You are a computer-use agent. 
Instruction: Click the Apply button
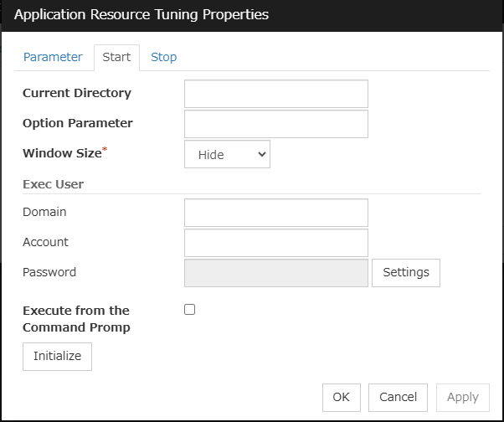pyautogui.click(x=462, y=397)
